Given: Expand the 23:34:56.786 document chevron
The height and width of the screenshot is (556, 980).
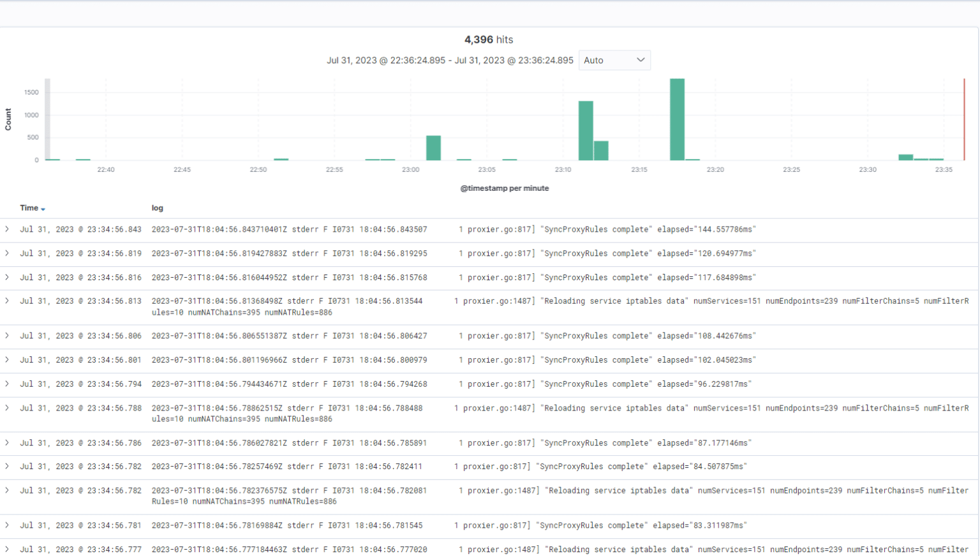Looking at the screenshot, I should 8,443.
